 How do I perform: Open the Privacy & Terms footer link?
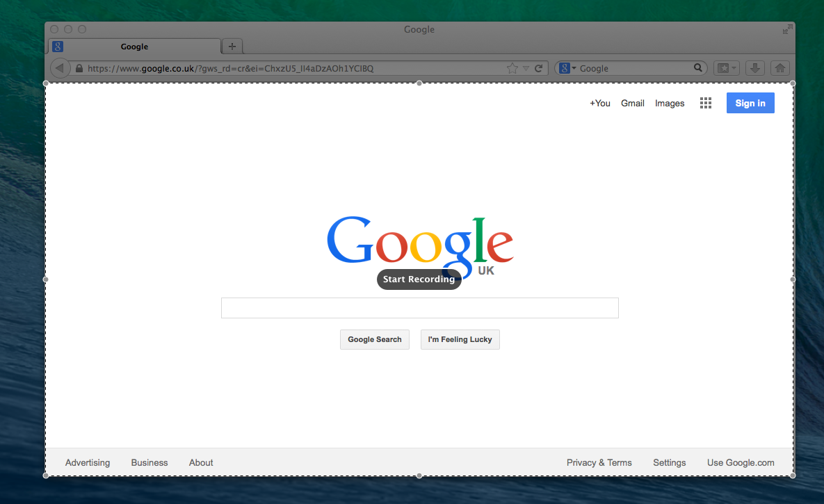(x=599, y=462)
